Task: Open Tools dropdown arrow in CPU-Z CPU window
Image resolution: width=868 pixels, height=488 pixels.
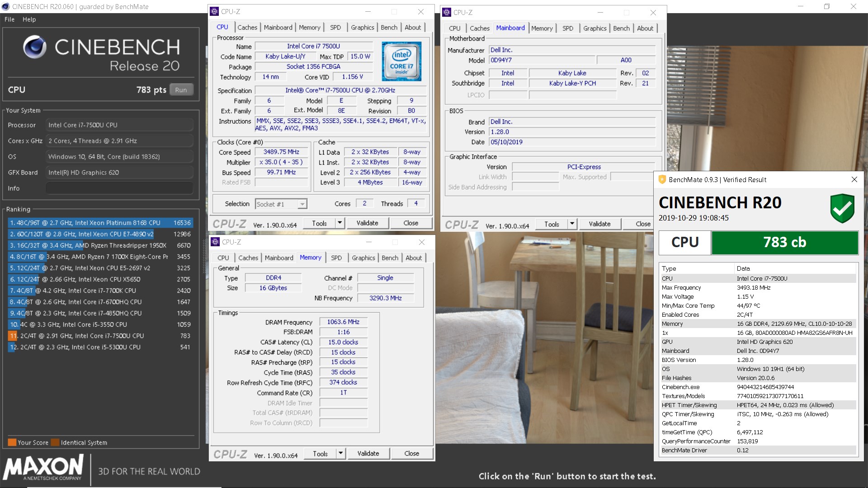Action: coord(340,223)
